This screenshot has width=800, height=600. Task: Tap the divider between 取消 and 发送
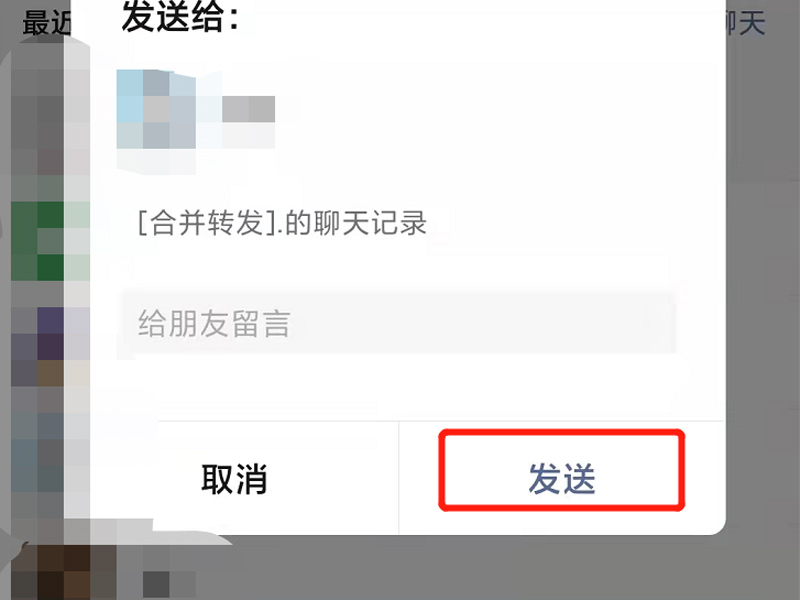(x=398, y=478)
